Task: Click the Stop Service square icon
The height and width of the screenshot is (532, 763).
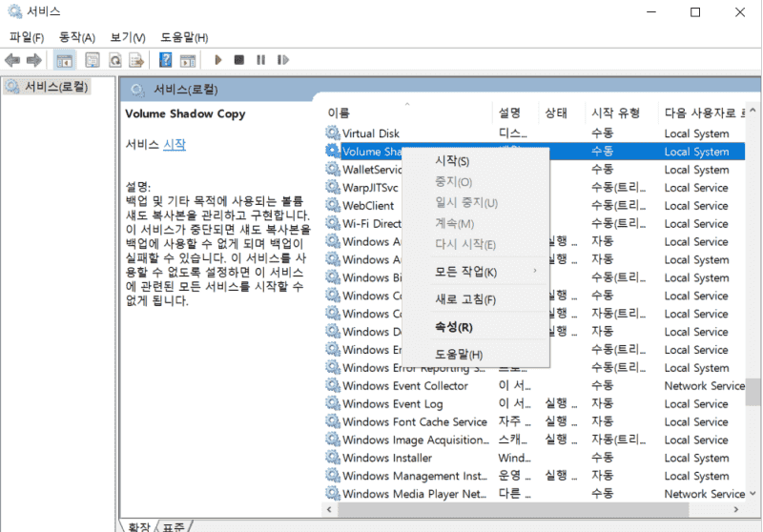Action: click(239, 60)
